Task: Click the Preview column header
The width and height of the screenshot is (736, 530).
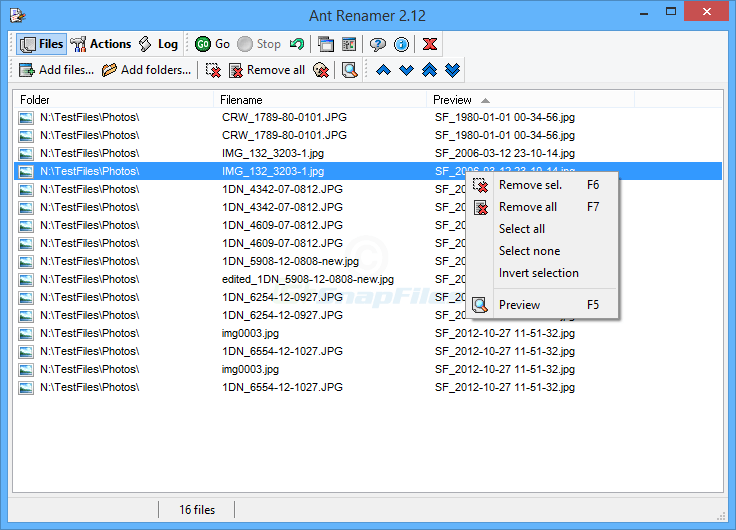Action: point(530,100)
